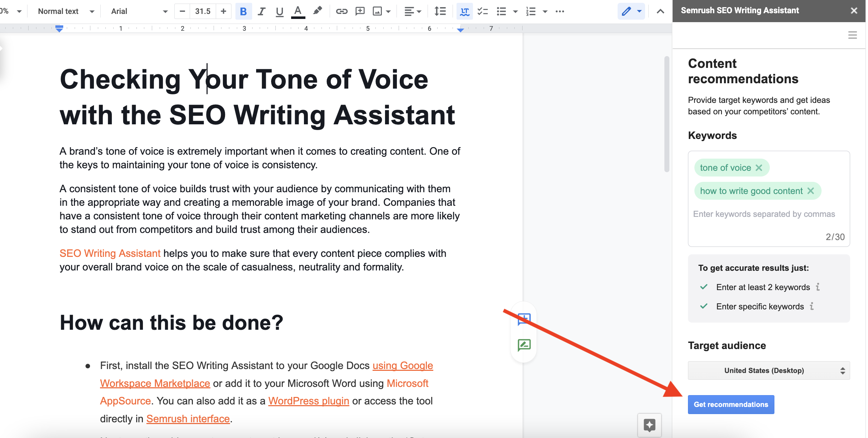The image size is (868, 438).
Task: Open the Semrush sidebar hamburger menu
Action: click(x=852, y=35)
